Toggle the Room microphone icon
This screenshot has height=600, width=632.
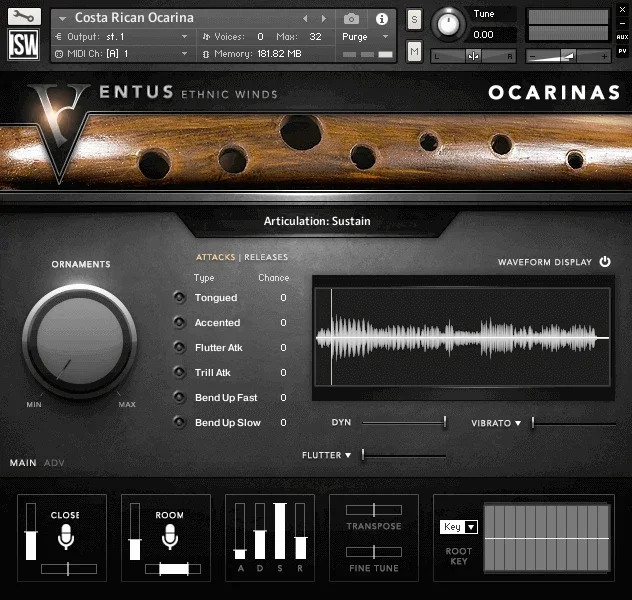170,537
